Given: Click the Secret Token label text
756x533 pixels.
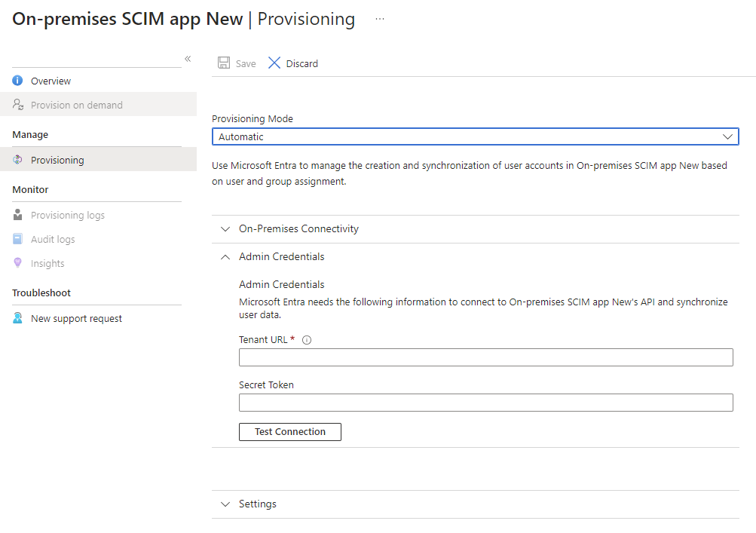Looking at the screenshot, I should 266,385.
